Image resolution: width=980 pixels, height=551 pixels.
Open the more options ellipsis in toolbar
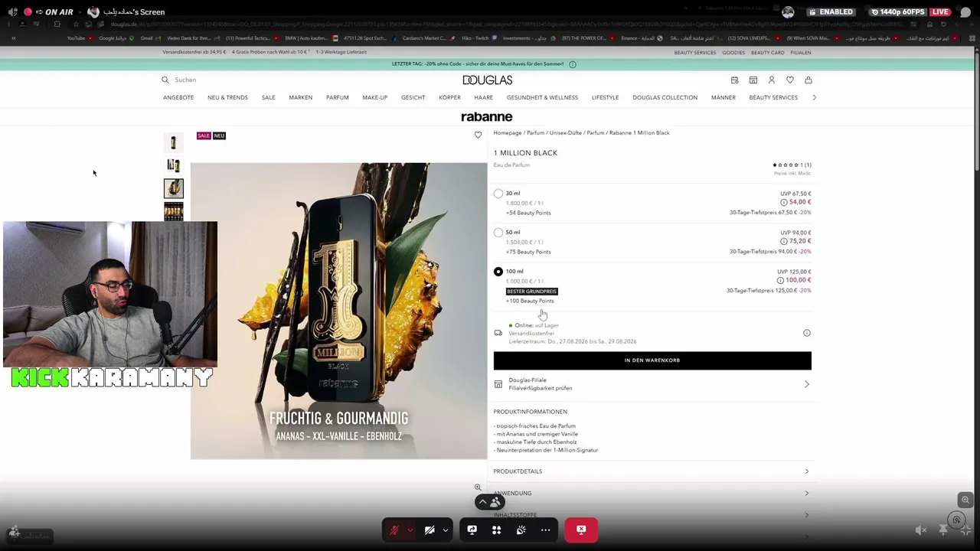[x=546, y=530]
